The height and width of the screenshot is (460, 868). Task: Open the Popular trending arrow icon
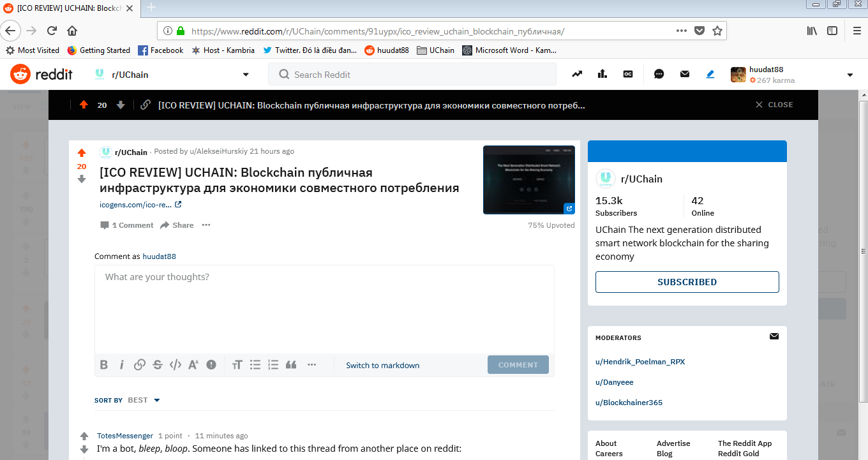tap(577, 74)
